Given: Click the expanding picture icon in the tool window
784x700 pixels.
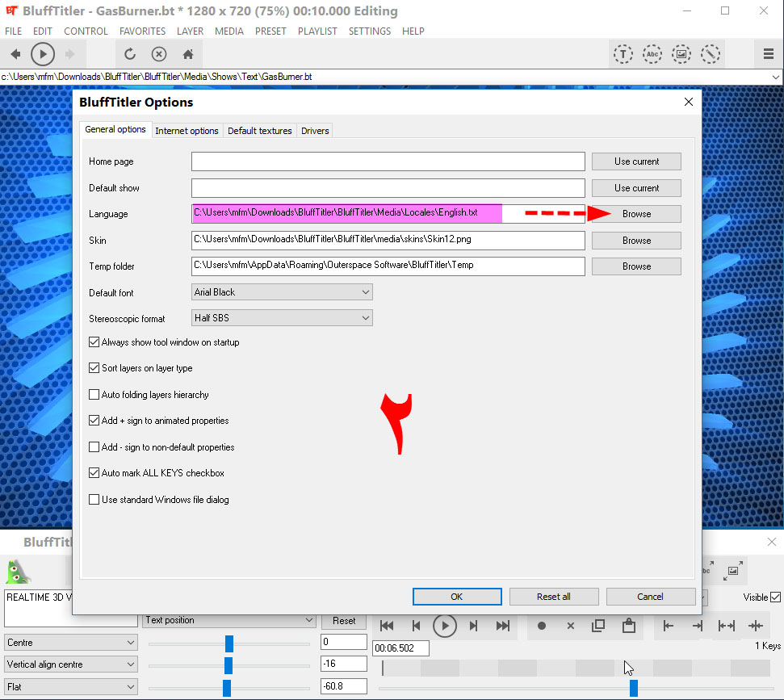Looking at the screenshot, I should (732, 571).
